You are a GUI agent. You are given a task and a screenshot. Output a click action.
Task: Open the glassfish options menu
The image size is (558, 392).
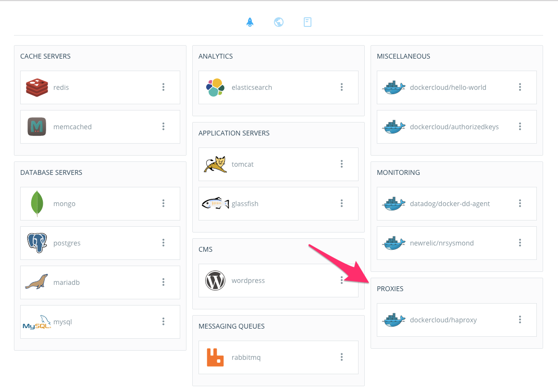(342, 203)
